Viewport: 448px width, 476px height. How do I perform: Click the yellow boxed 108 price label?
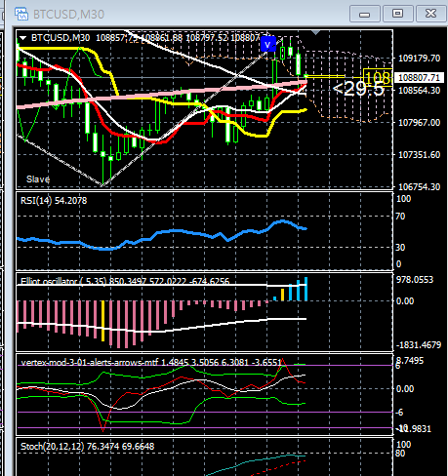[378, 78]
